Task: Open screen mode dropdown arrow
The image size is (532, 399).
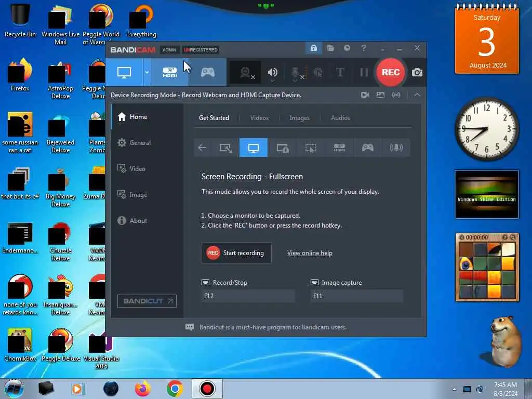Action: click(147, 72)
